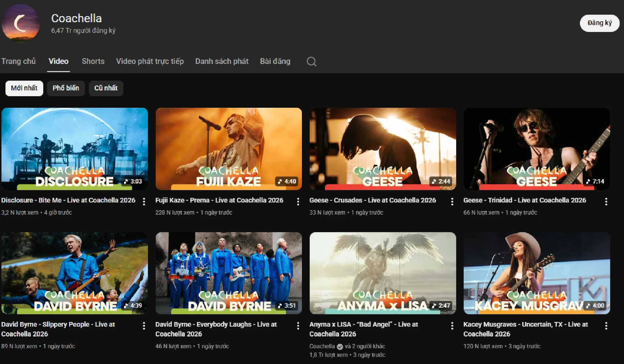This screenshot has height=364, width=624.
Task: Open three-dot menu for Geese Trinidad video
Action: [x=606, y=201]
